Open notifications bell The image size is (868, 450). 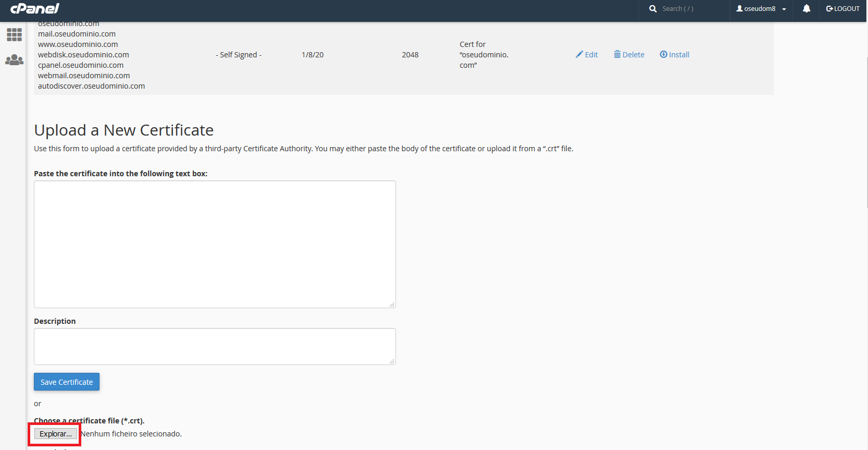click(x=806, y=9)
